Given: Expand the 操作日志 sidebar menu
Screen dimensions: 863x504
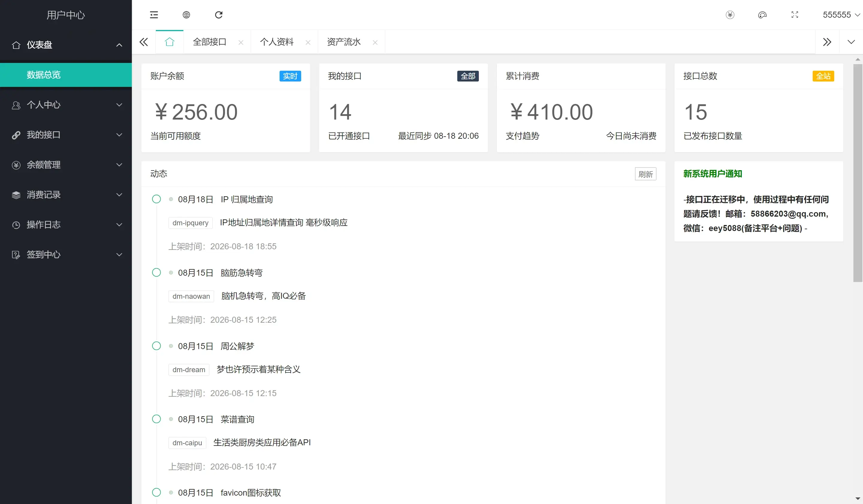Looking at the screenshot, I should tap(66, 225).
